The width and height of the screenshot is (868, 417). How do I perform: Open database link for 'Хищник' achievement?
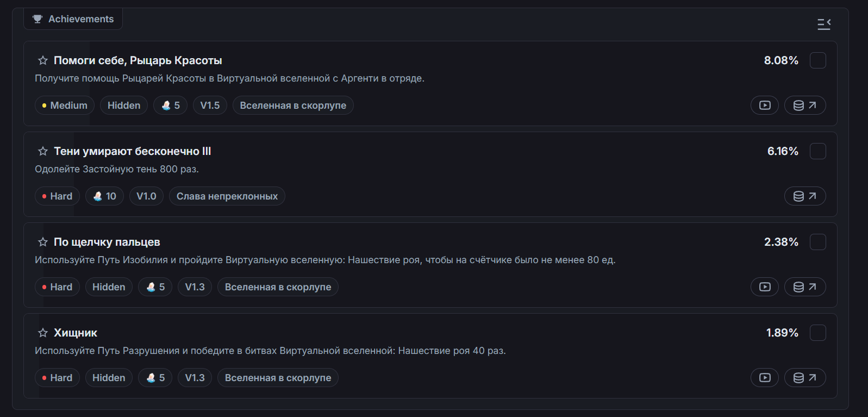pos(805,378)
